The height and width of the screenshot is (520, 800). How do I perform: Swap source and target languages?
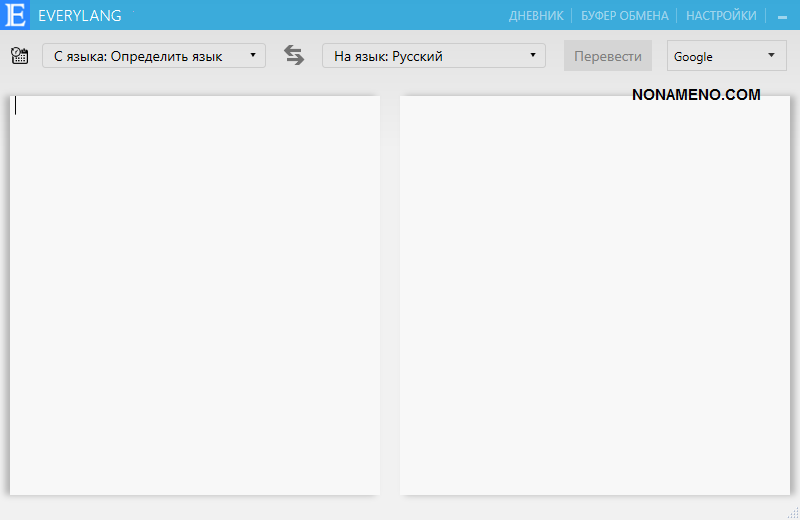pyautogui.click(x=294, y=56)
